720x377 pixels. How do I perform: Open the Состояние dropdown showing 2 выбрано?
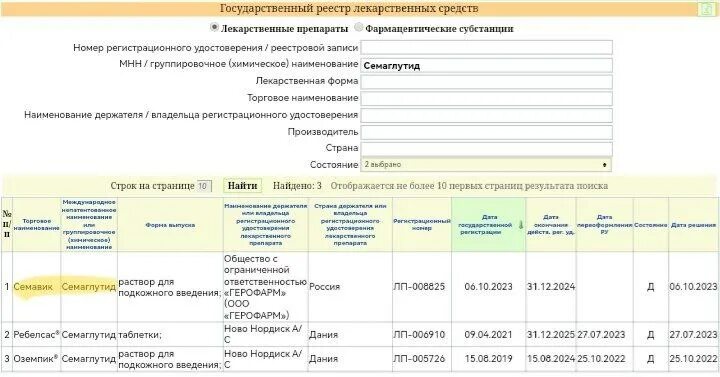coord(486,164)
